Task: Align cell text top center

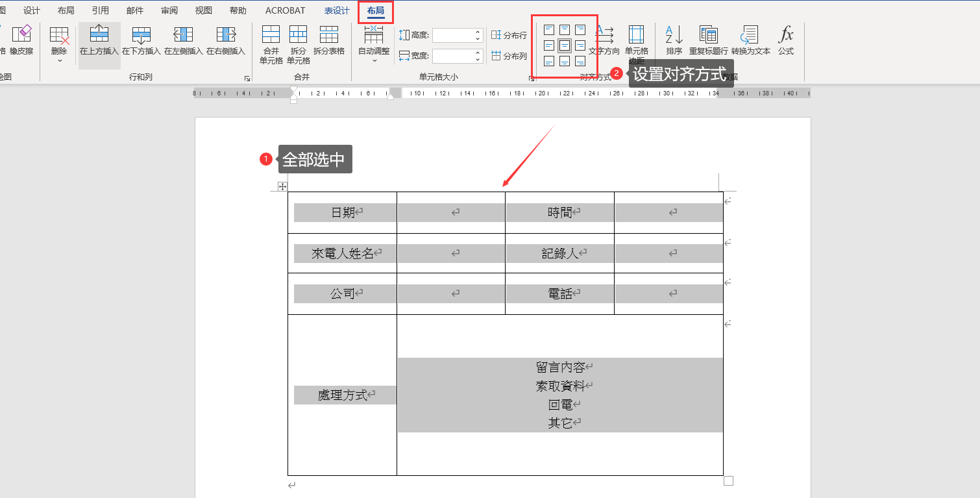Action: pos(565,29)
